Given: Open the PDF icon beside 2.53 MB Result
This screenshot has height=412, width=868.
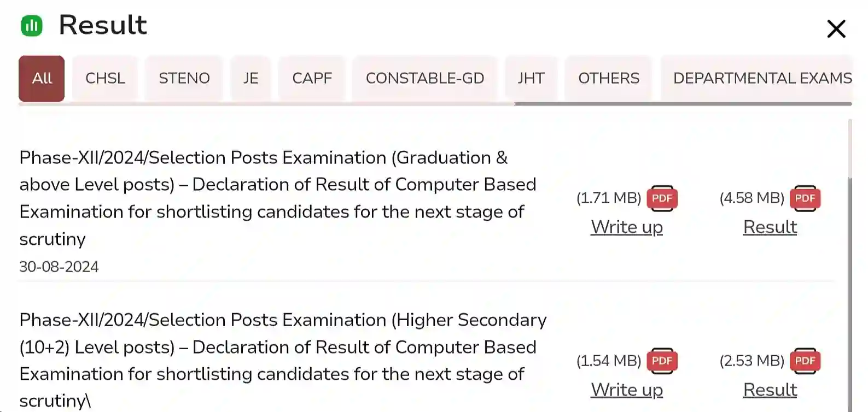Looking at the screenshot, I should 805,361.
